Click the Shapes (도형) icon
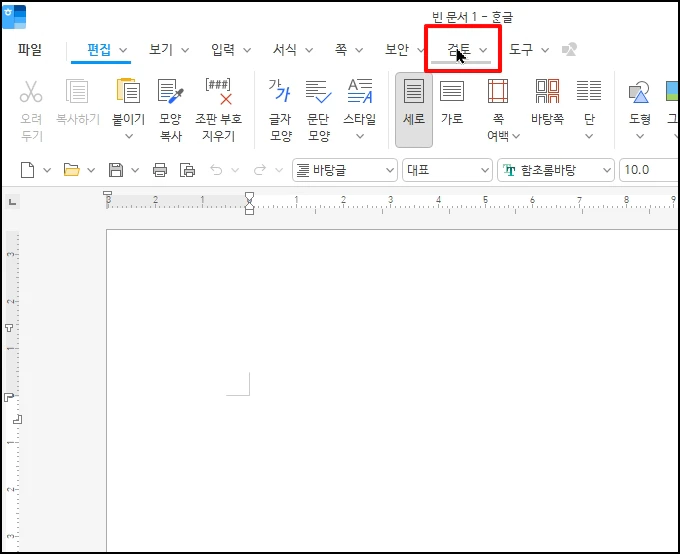 click(639, 92)
